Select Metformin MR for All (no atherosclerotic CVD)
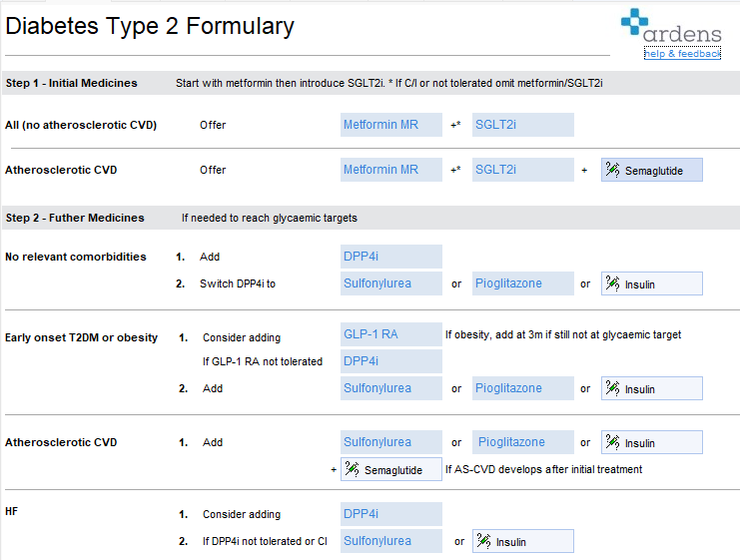The width and height of the screenshot is (740, 560). tap(390, 125)
